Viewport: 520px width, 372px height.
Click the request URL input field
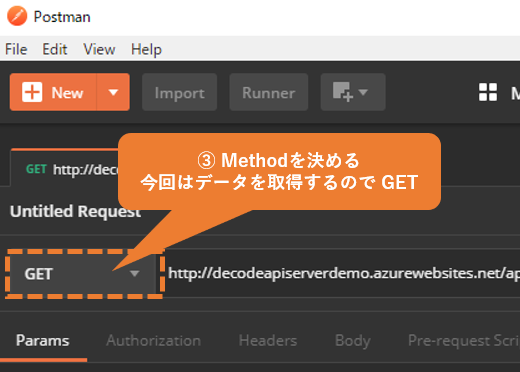tap(343, 273)
